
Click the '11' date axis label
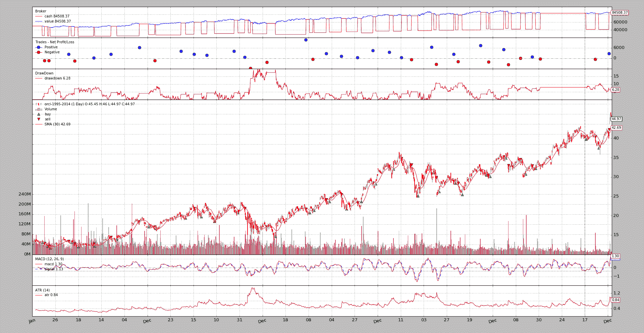coord(401,320)
